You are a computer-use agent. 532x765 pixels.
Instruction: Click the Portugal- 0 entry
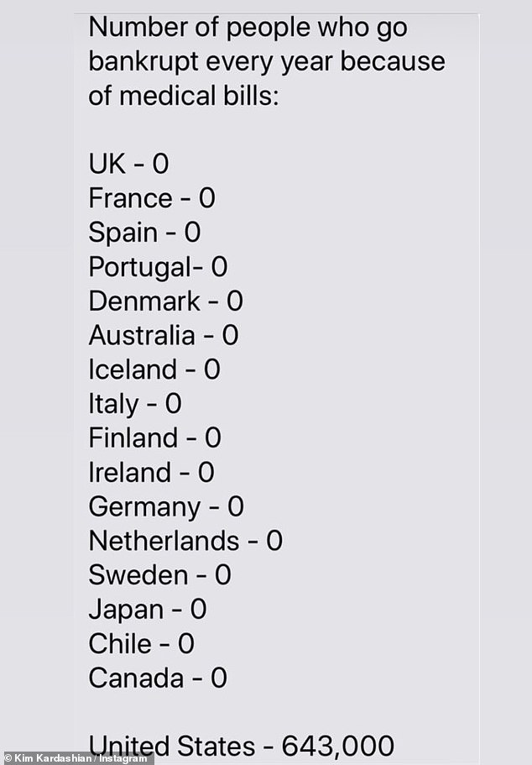158,267
